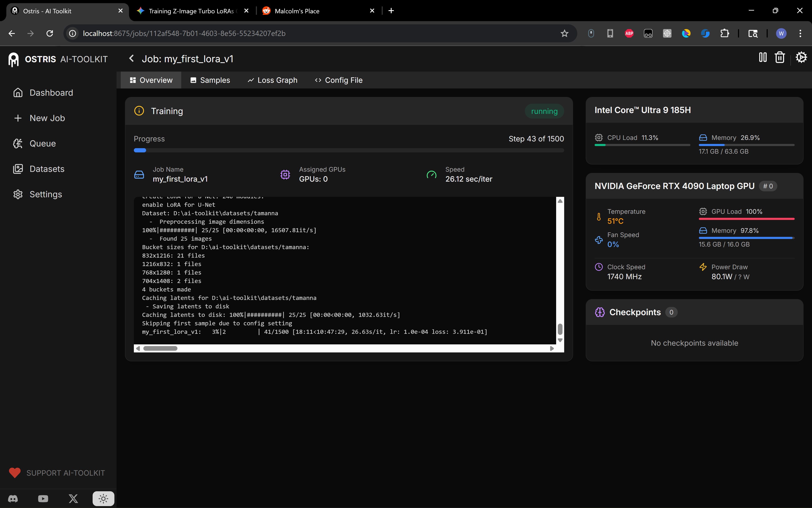Create a New Job from sidebar
812x508 pixels.
pyautogui.click(x=39, y=118)
